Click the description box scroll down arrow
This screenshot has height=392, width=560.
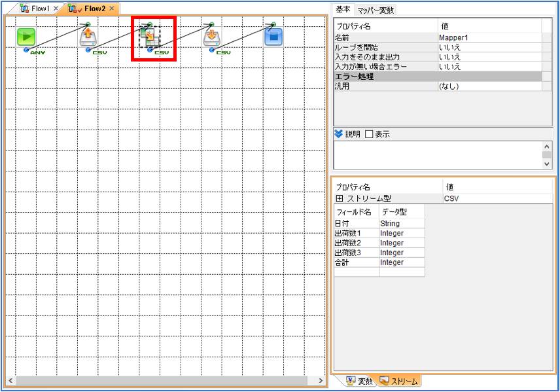pyautogui.click(x=546, y=164)
